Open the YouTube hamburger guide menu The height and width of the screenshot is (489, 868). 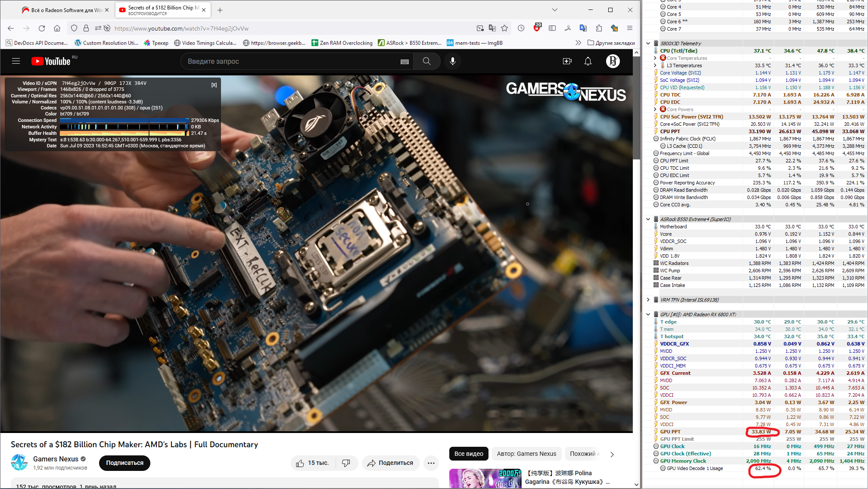(x=16, y=61)
